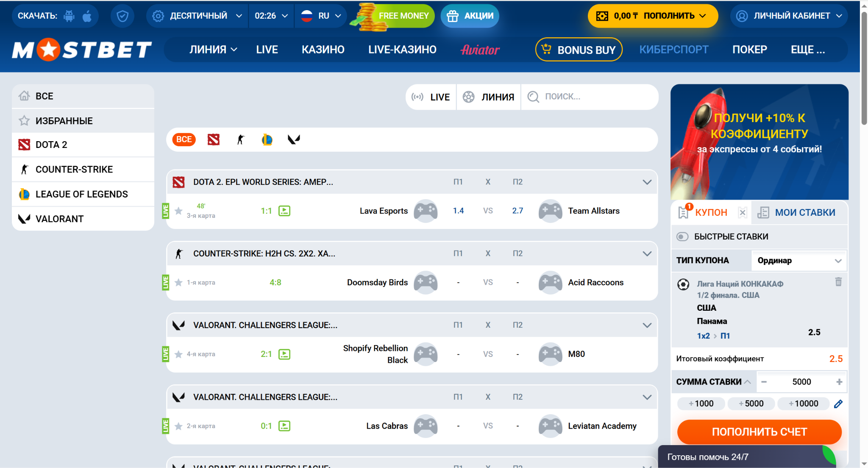Star the Las Cabras match
This screenshot has width=868, height=468.
[x=179, y=426]
